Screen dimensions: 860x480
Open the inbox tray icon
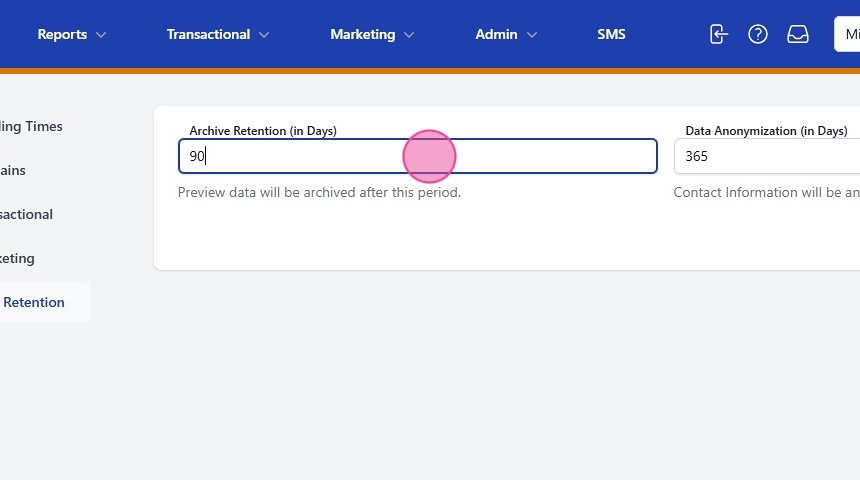click(x=798, y=34)
